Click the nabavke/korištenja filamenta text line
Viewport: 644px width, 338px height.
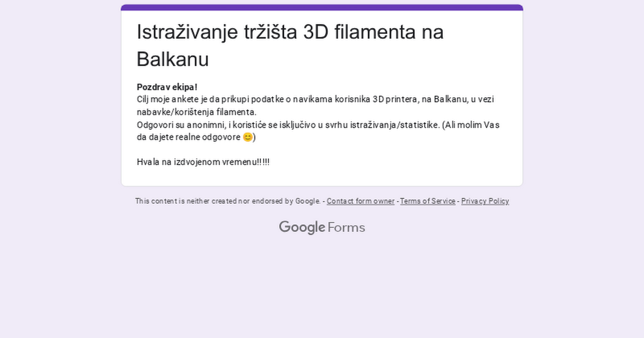pos(196,112)
